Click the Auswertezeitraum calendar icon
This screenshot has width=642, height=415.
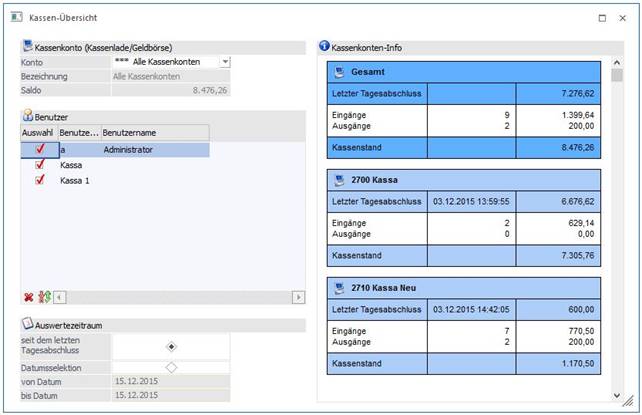pos(27,325)
